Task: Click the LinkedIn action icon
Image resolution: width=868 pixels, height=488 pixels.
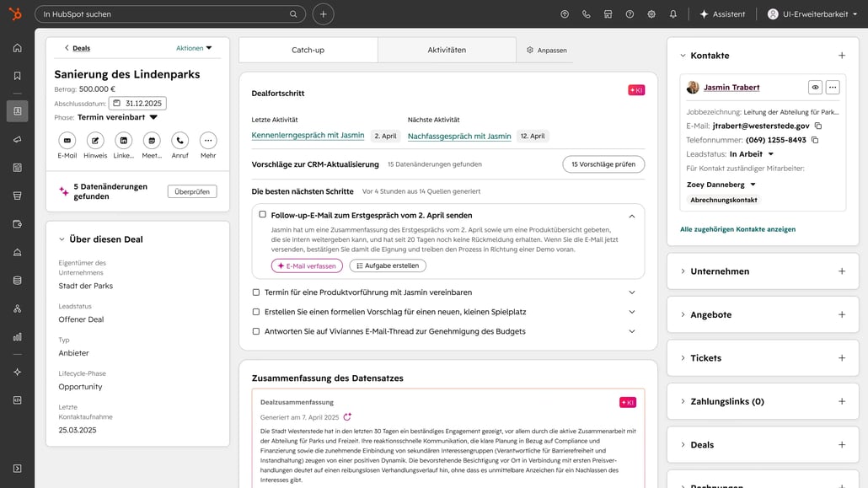Action: click(x=123, y=141)
